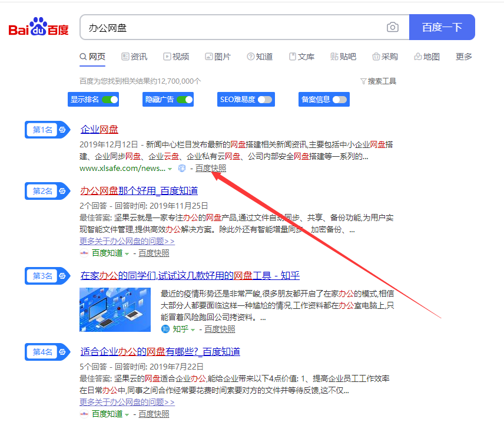Click the 第2名 rank badge

[47, 191]
